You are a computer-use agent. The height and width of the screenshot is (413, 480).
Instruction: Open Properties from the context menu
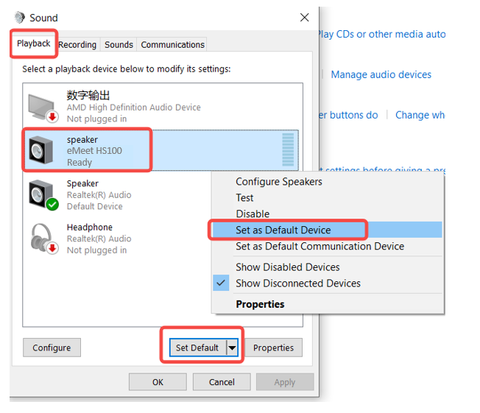260,304
